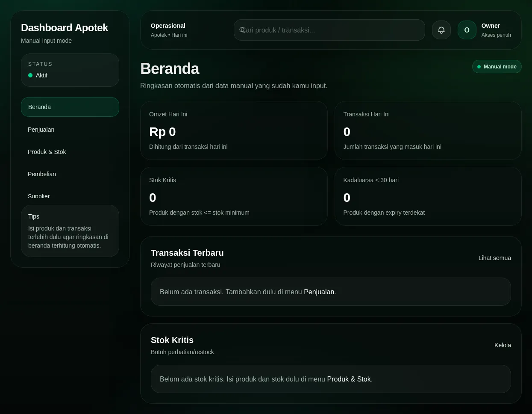Click the green Aktif status dot
This screenshot has height=414, width=532.
pos(30,75)
